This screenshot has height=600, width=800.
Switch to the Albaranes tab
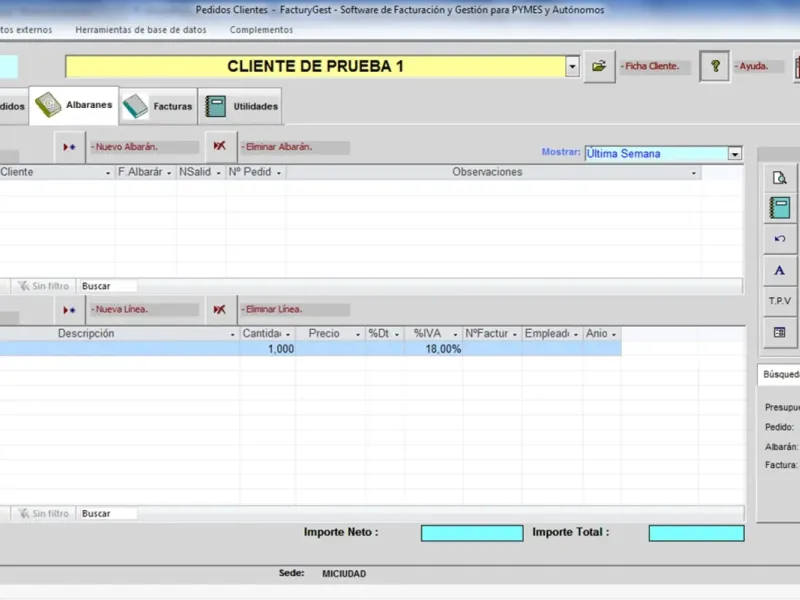coord(74,105)
